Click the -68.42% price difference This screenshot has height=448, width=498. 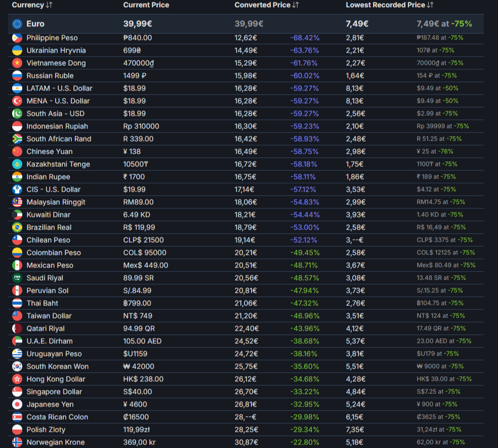[305, 38]
